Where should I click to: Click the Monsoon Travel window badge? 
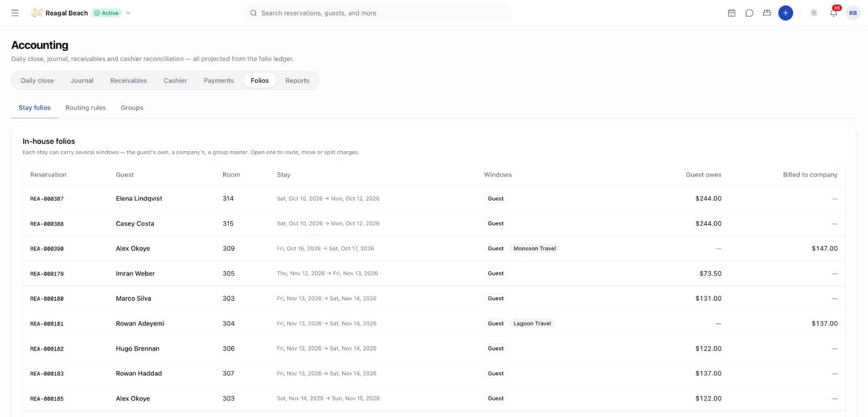535,249
